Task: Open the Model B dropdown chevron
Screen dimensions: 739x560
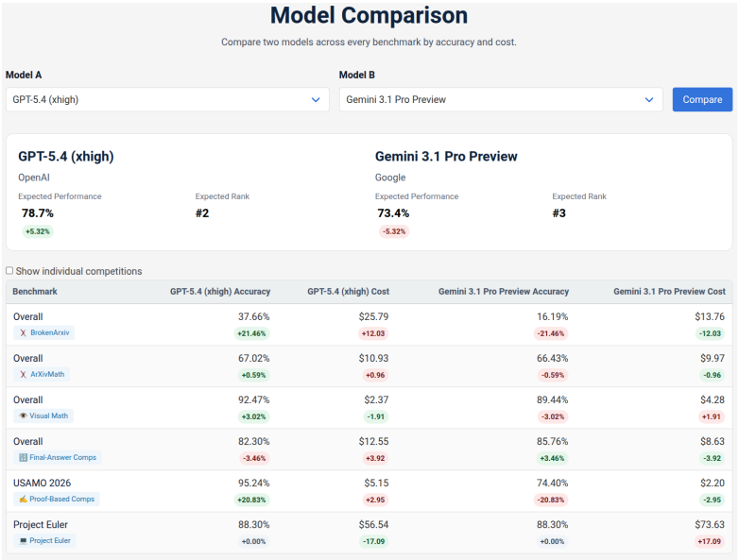Action: 649,100
